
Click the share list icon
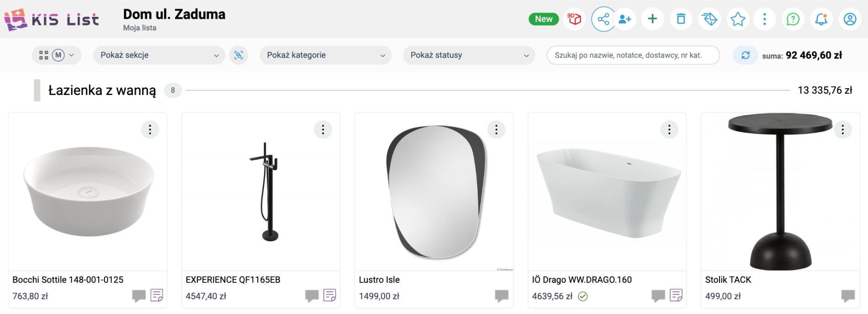pos(603,19)
